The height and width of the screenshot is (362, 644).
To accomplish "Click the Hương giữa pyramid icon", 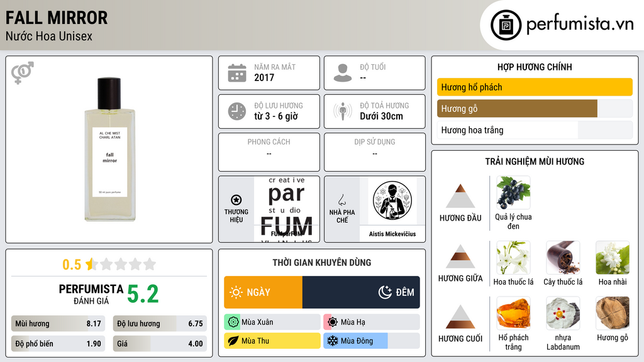I will tap(460, 256).
